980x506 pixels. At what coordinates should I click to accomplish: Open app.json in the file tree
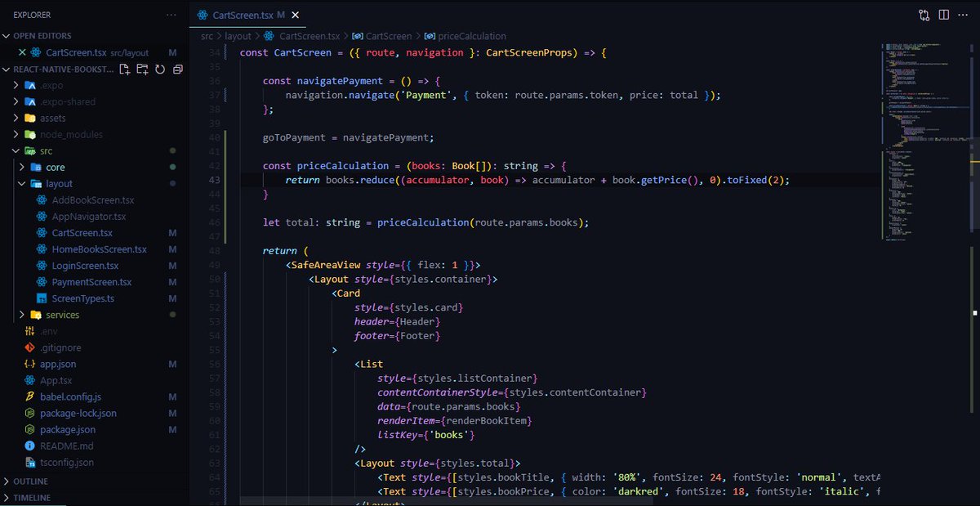coord(94,364)
